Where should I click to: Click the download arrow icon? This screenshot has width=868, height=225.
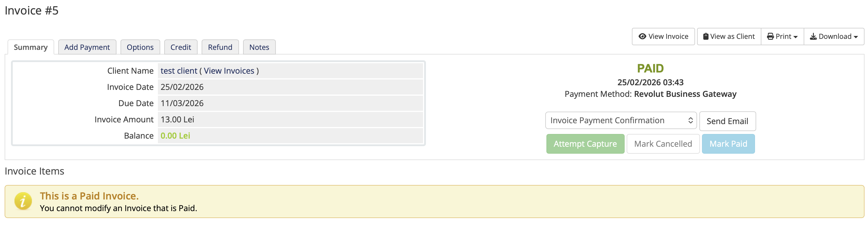[x=813, y=37]
